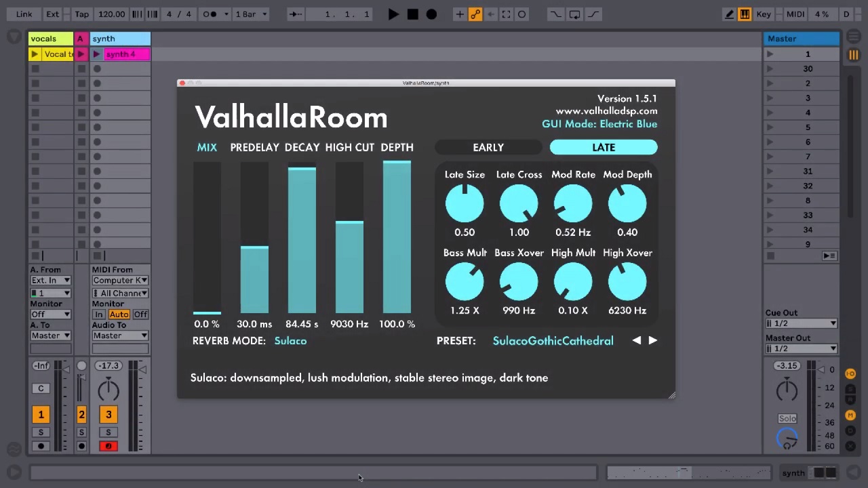Toggle the Computer MIDI Keyboard icon
The image size is (868, 488).
click(745, 14)
